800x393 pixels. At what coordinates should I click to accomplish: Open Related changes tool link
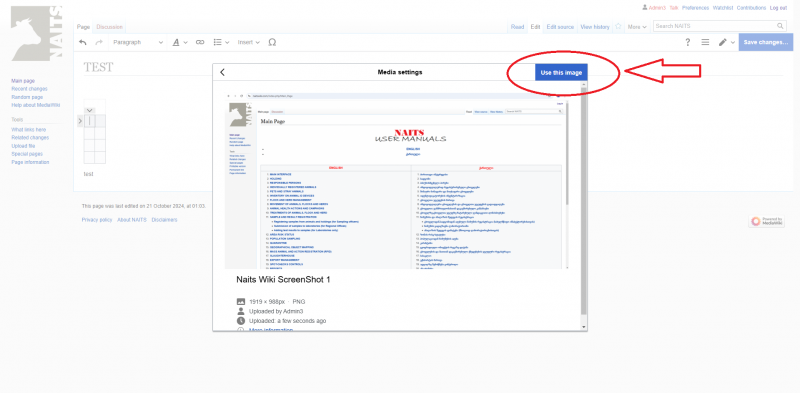(30, 138)
